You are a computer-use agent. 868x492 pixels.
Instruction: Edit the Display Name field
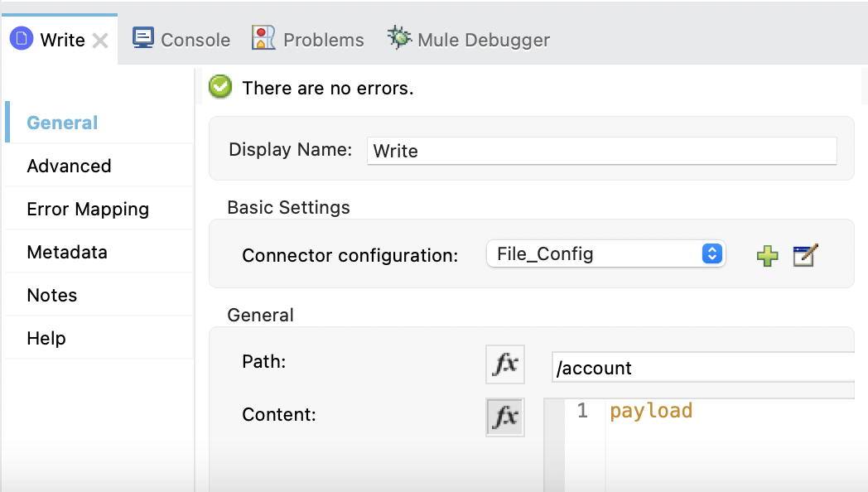(x=602, y=151)
